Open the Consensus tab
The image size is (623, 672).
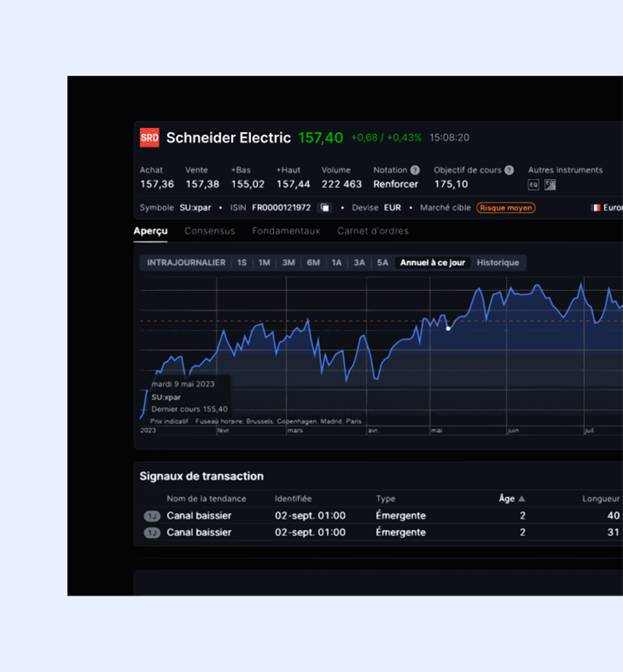coord(209,231)
